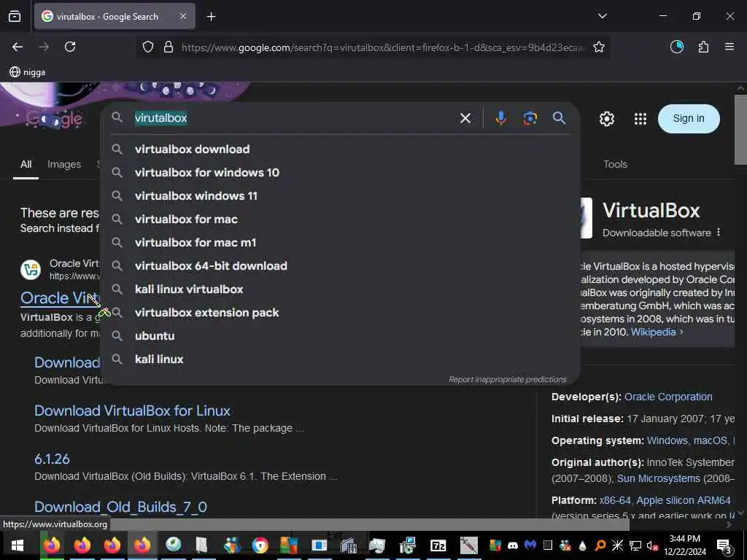View site security via the padlock icon
Viewport: 747px width, 560px height.
pyautogui.click(x=169, y=47)
